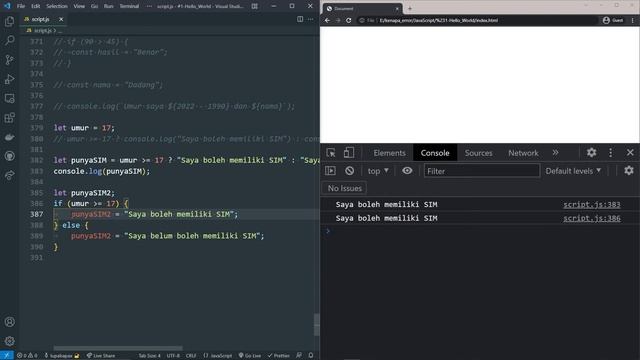Click the Live Share status bar button
The width and height of the screenshot is (640, 360).
point(101,356)
